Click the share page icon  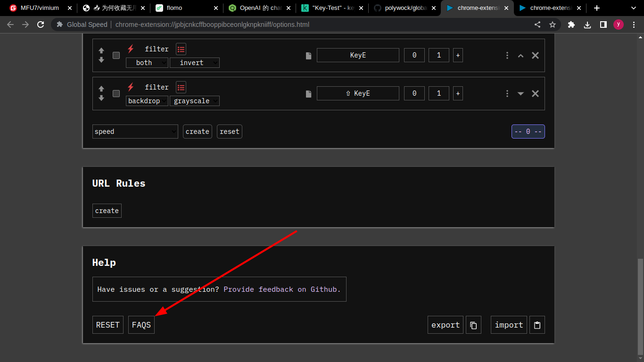tap(537, 25)
